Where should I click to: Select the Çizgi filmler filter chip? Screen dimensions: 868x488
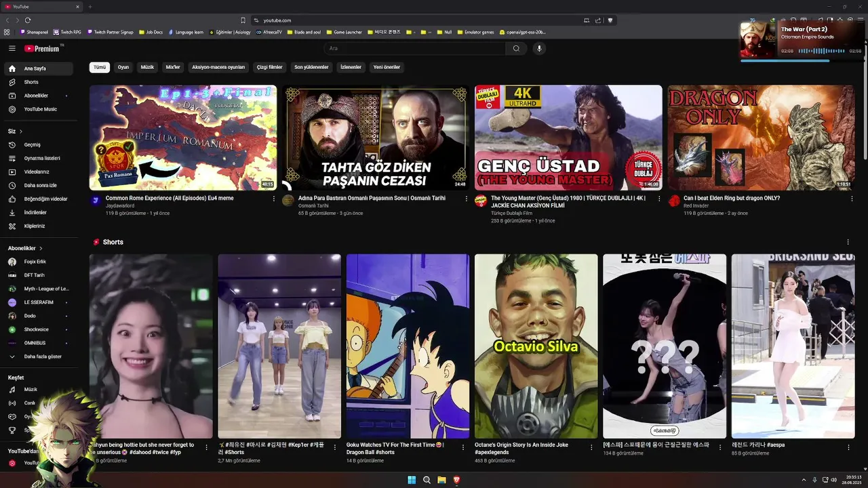click(x=269, y=67)
